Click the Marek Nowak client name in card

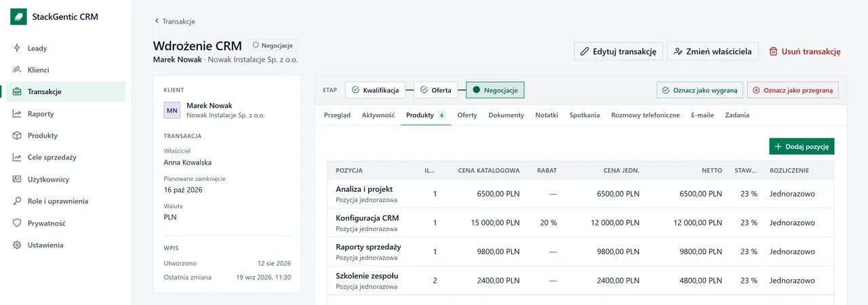209,106
